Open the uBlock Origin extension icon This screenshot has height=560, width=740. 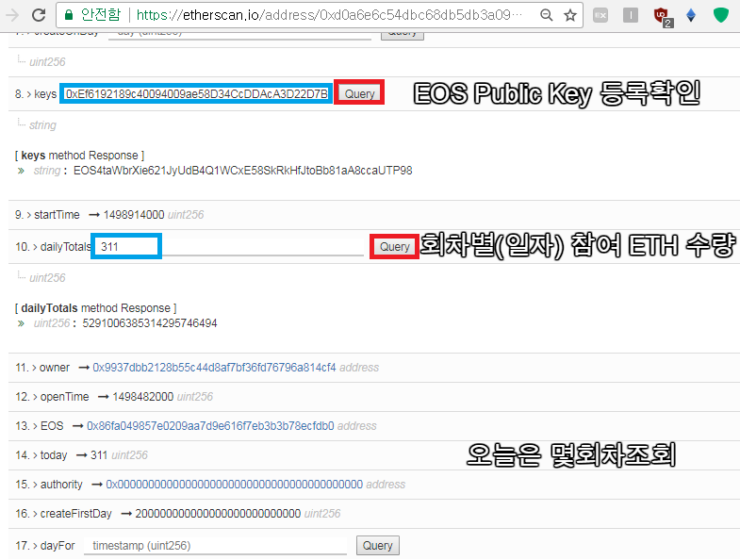tap(662, 17)
